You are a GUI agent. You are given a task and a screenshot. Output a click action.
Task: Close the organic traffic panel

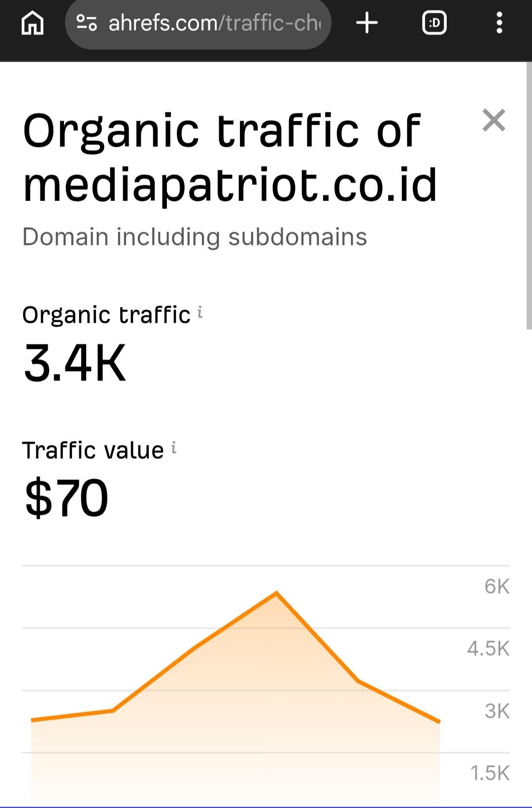[494, 121]
